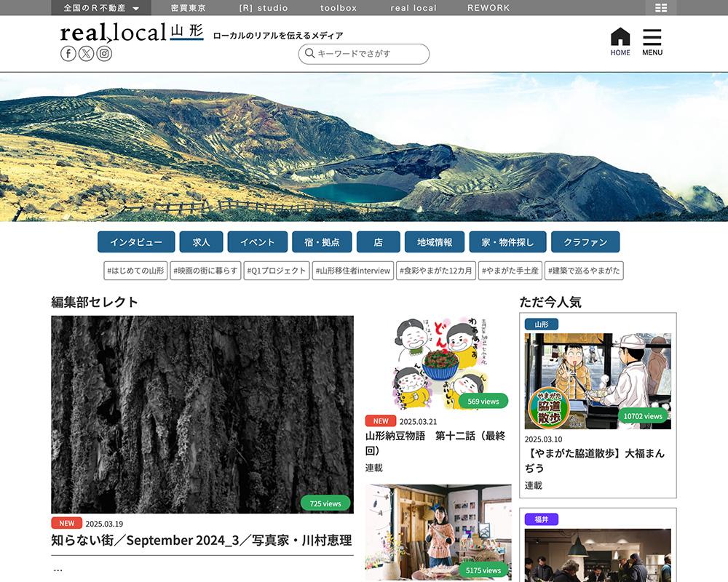The height and width of the screenshot is (582, 728).
Task: Open the Instagram icon link
Action: coord(104,54)
